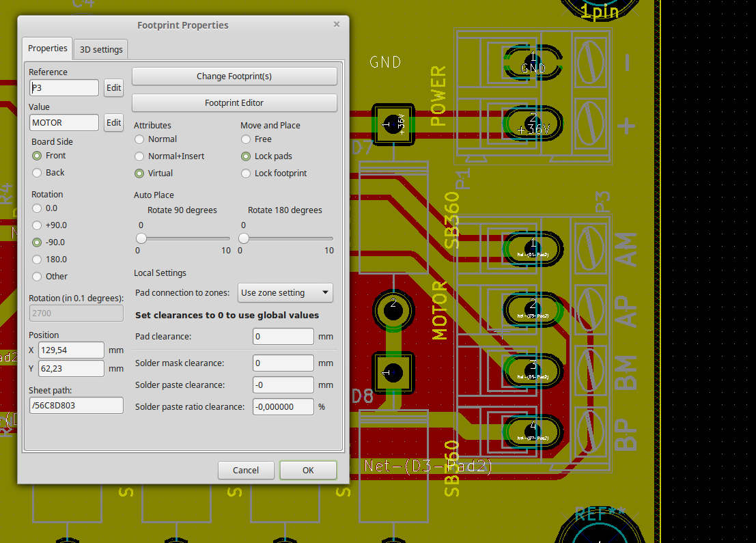Click pad 3 of MOTOR connector P3
756x543 pixels.
(x=533, y=372)
